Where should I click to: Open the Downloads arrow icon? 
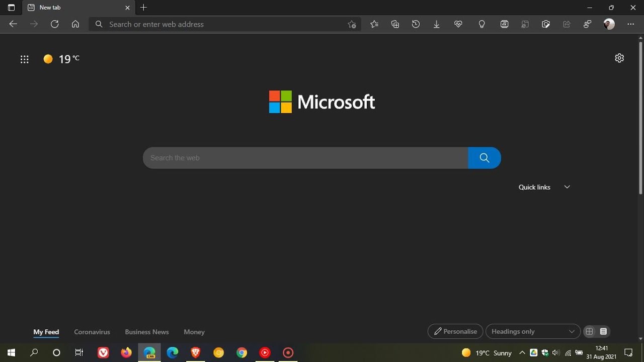click(x=437, y=24)
